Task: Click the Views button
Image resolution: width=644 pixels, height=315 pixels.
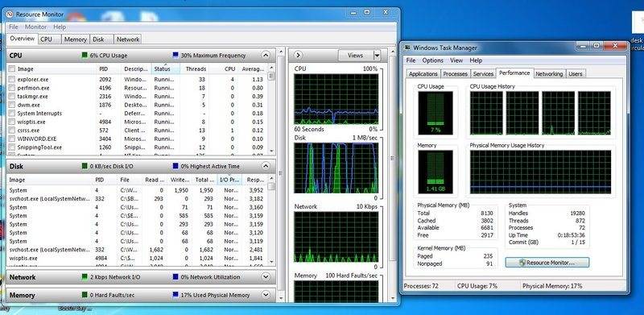Action: pyautogui.click(x=355, y=55)
